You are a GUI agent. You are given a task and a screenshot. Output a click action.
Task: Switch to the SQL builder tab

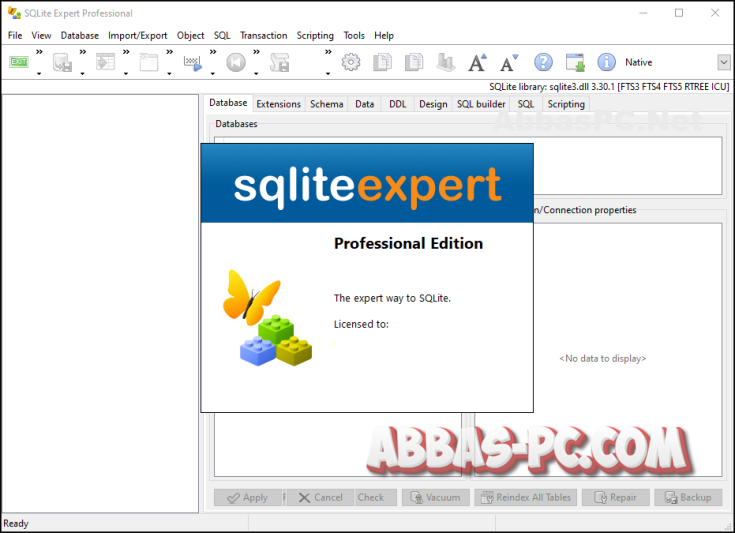coord(481,104)
